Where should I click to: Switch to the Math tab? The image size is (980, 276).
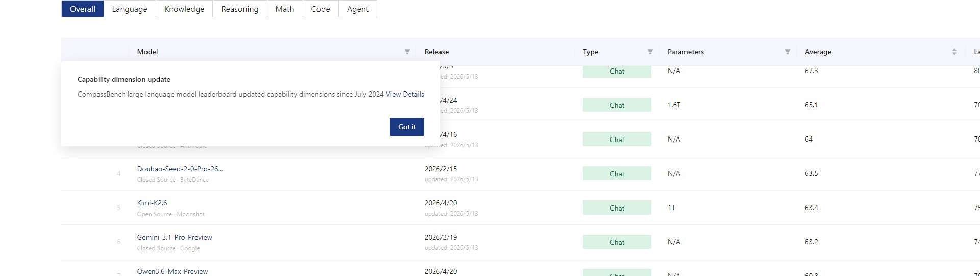pos(285,9)
